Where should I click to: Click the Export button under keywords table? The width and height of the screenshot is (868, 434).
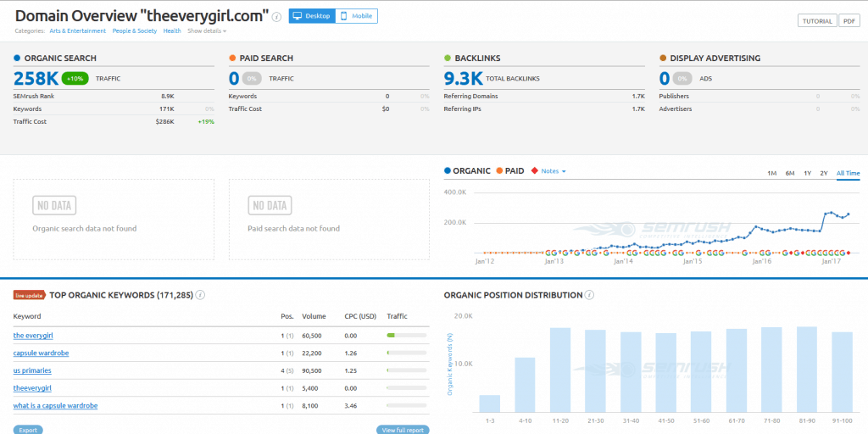point(28,430)
